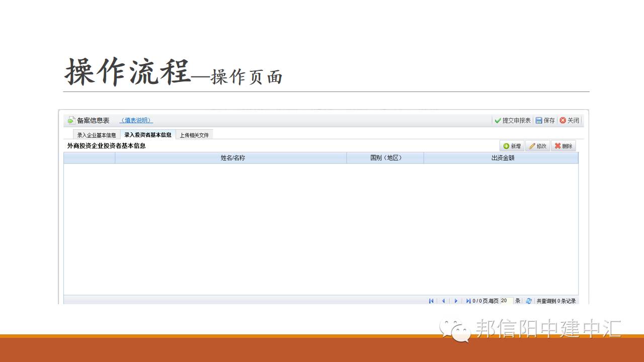Click the 提交申报表 (submit report) button
The height and width of the screenshot is (362, 644).
pos(512,121)
